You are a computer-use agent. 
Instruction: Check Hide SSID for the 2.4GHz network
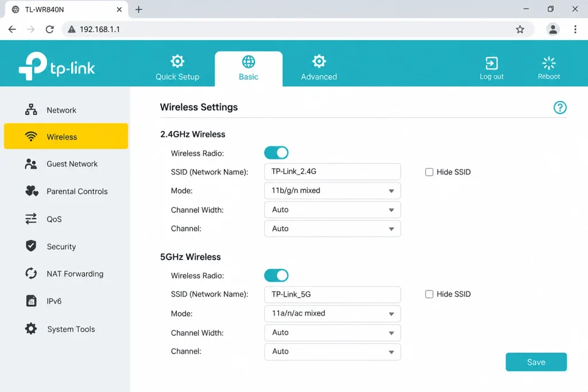(429, 172)
